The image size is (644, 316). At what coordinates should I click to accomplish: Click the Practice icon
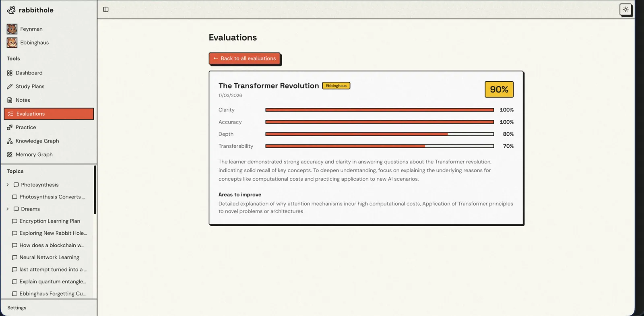click(10, 127)
